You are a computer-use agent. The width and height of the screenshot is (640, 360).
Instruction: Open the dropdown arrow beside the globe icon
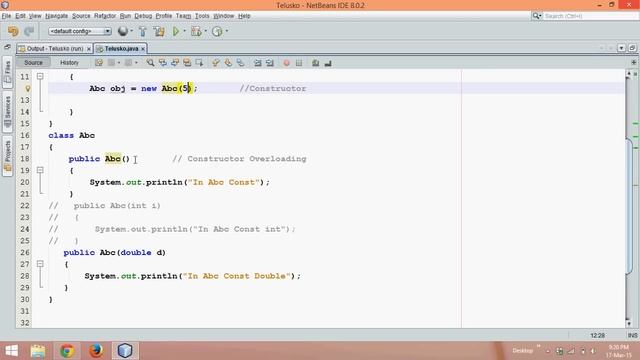coord(131,31)
